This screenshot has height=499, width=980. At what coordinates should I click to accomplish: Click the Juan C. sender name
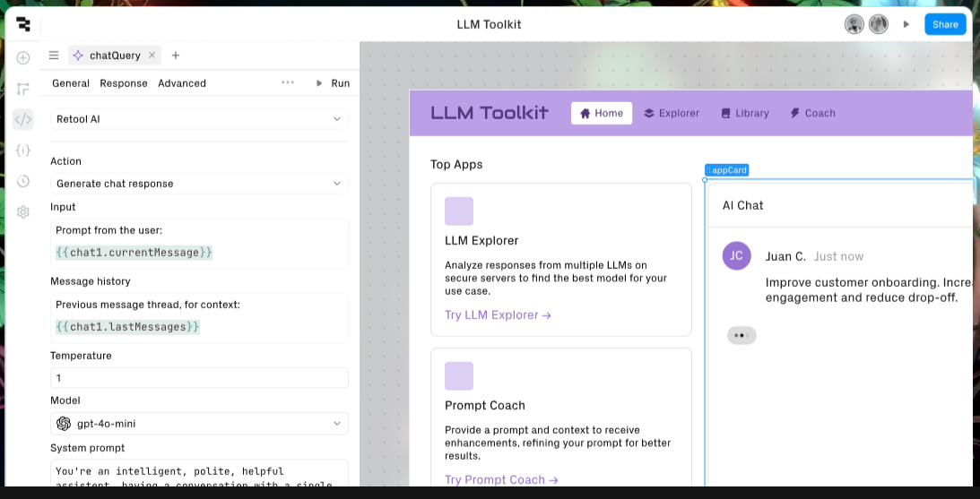(785, 257)
